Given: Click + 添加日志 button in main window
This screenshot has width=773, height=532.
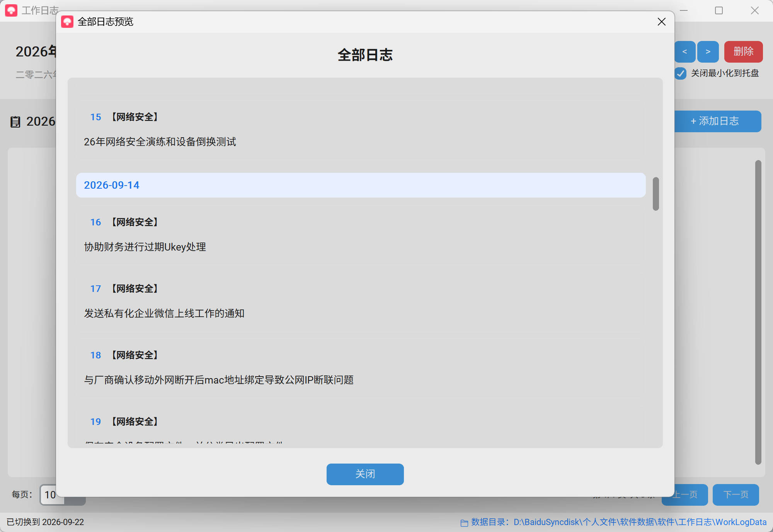Looking at the screenshot, I should (x=718, y=121).
